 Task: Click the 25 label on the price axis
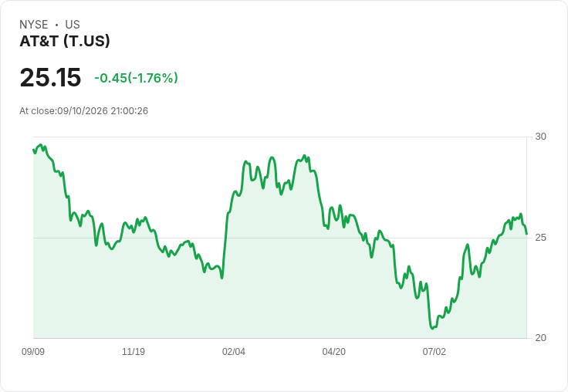coord(540,238)
